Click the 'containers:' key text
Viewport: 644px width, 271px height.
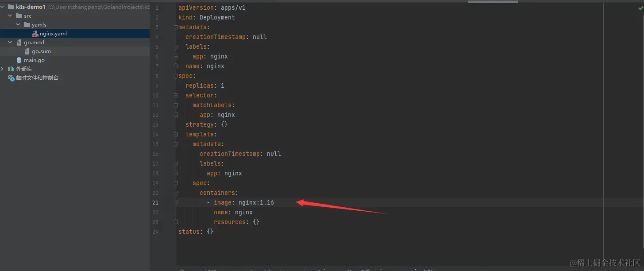point(219,193)
